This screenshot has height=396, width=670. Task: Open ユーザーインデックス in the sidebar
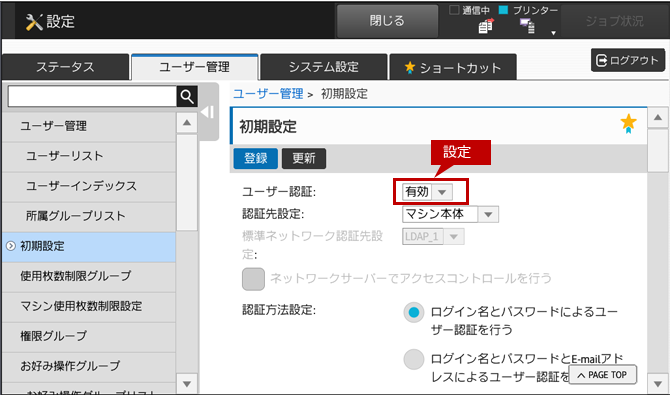coord(89,186)
